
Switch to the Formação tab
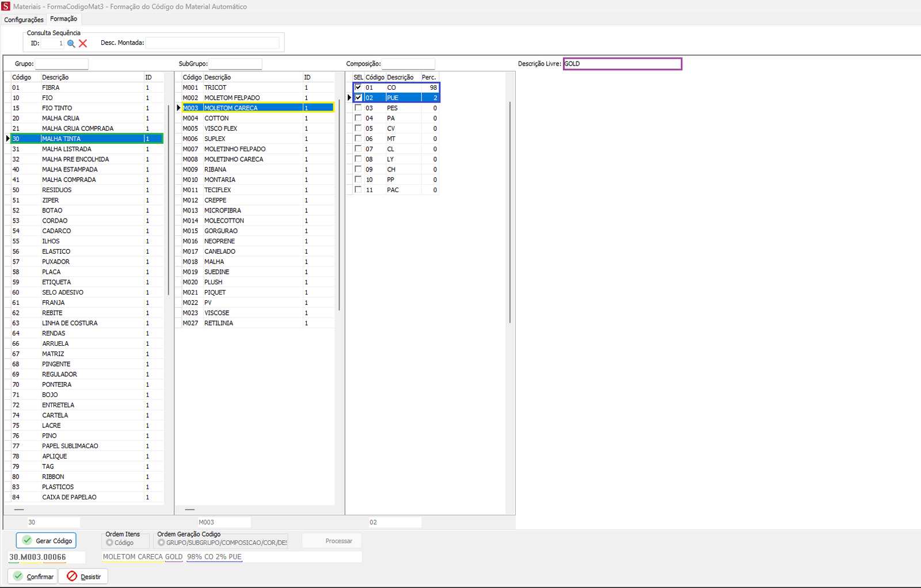coord(63,19)
